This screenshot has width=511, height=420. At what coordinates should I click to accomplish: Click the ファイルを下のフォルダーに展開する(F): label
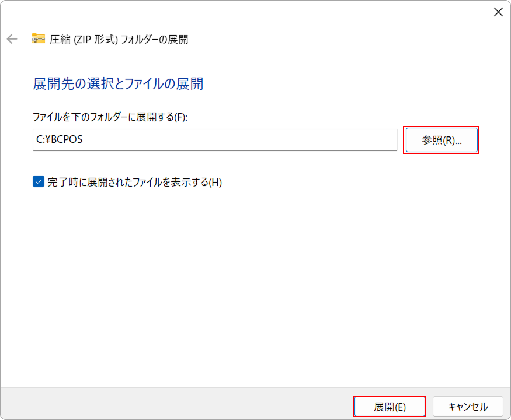(x=109, y=117)
